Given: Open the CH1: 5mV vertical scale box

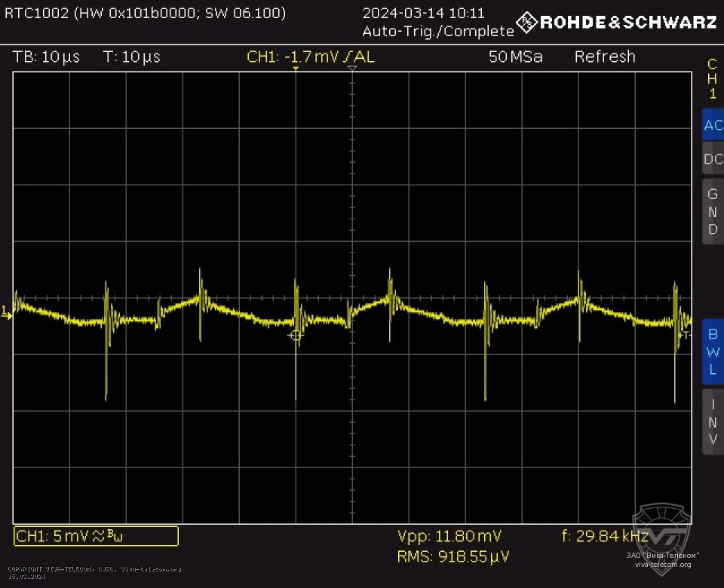Looking at the screenshot, I should [x=96, y=536].
